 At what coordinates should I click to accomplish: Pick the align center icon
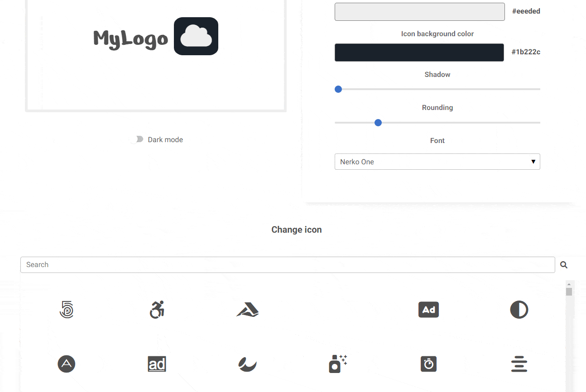(x=519, y=364)
